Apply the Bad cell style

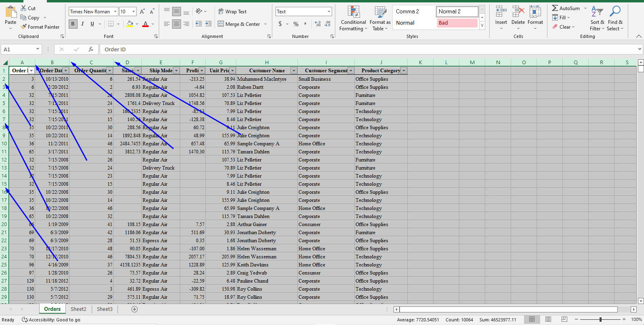tap(457, 23)
